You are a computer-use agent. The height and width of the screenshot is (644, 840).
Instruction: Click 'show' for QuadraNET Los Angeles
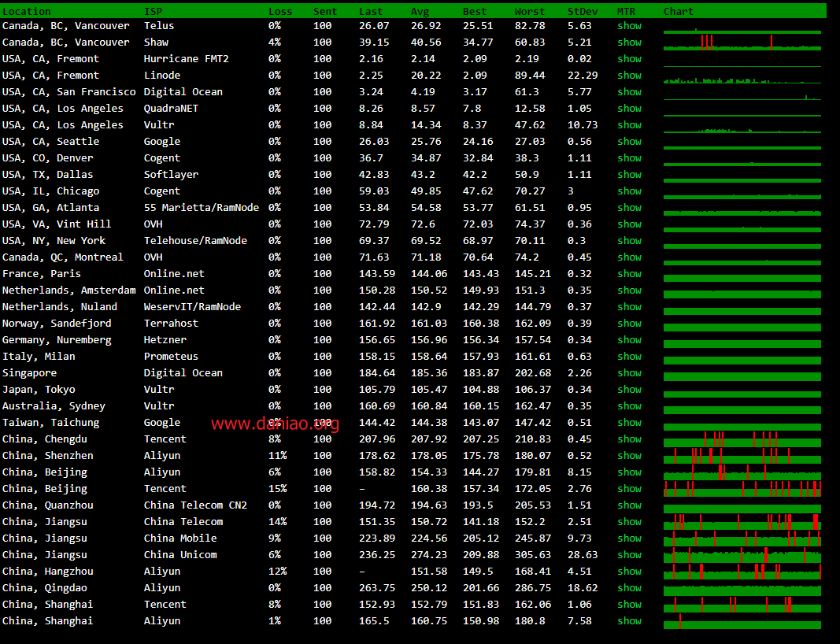[x=629, y=108]
